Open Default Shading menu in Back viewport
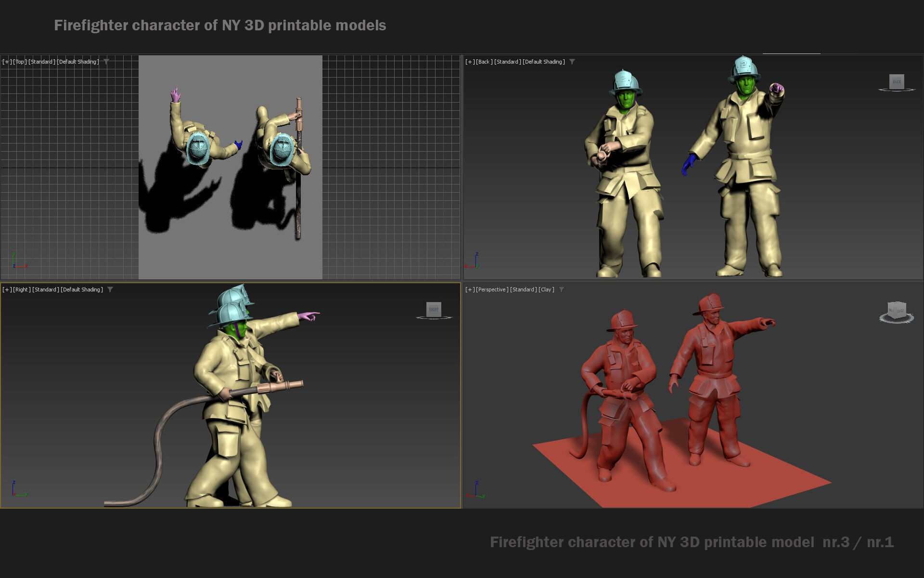 (x=544, y=62)
